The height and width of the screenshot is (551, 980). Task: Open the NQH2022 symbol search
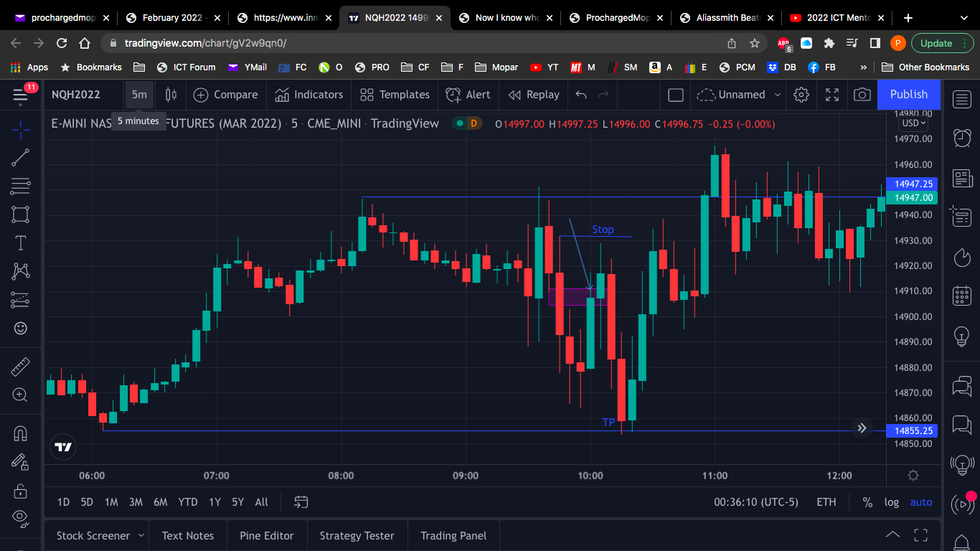(76, 95)
